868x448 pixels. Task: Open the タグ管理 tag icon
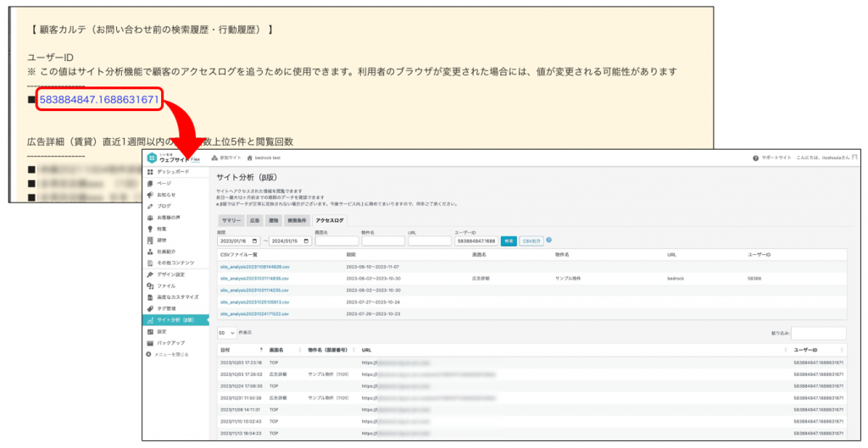coord(150,308)
